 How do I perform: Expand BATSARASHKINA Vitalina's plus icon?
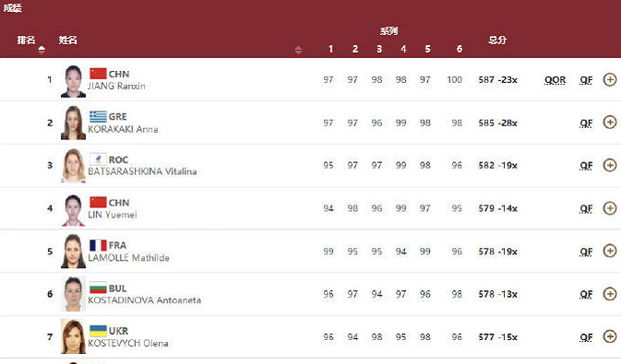click(x=610, y=165)
